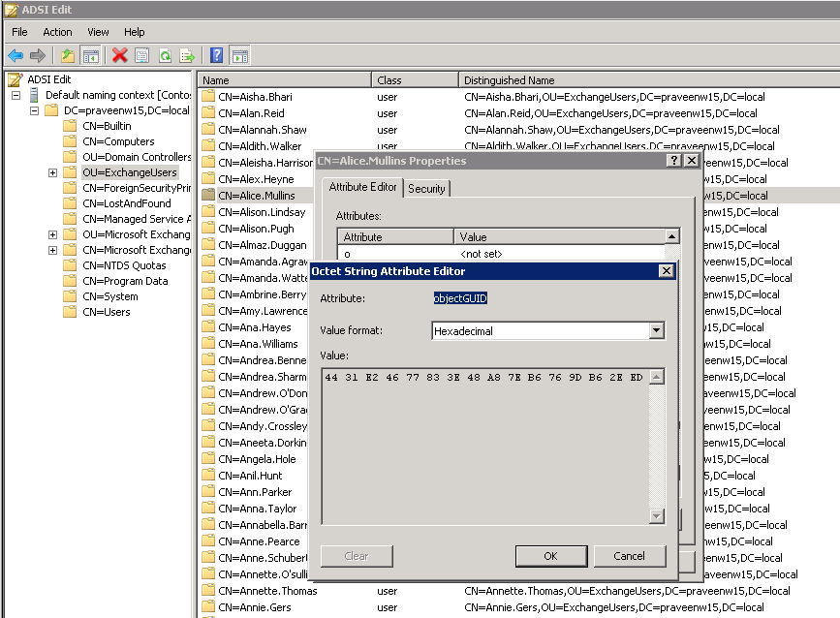Click the Value box scrollbar down arrow
Screen dimensions: 840x618
656,516
